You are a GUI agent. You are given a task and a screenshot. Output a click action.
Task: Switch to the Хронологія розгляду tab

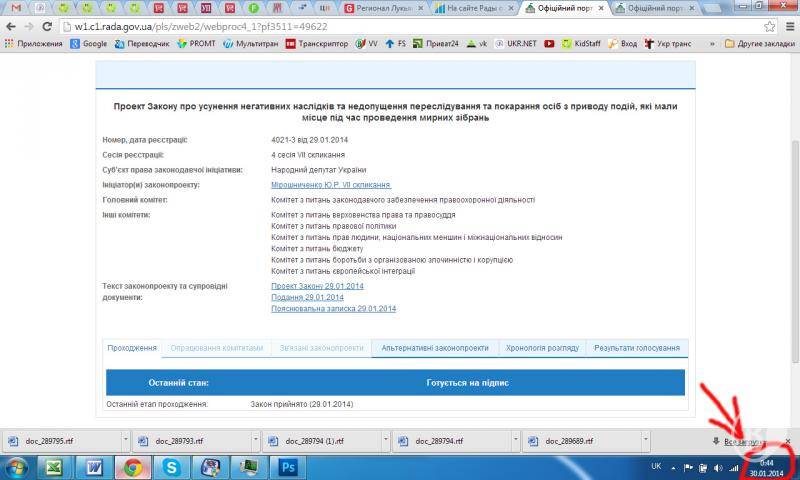click(x=541, y=348)
